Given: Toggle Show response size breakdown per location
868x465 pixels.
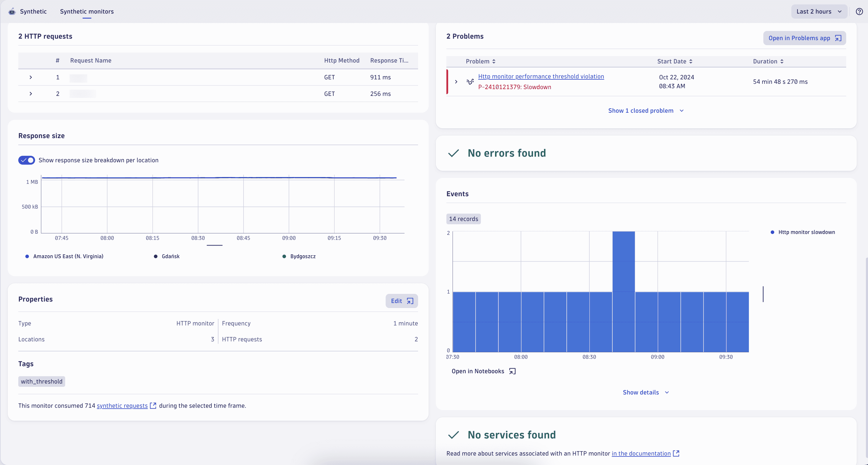Looking at the screenshot, I should 27,160.
